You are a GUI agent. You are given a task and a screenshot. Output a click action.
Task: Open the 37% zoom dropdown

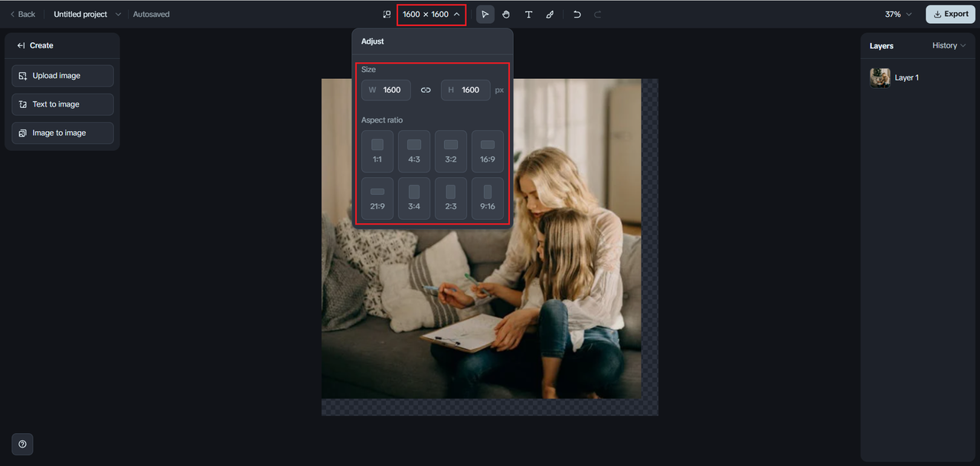tap(898, 15)
